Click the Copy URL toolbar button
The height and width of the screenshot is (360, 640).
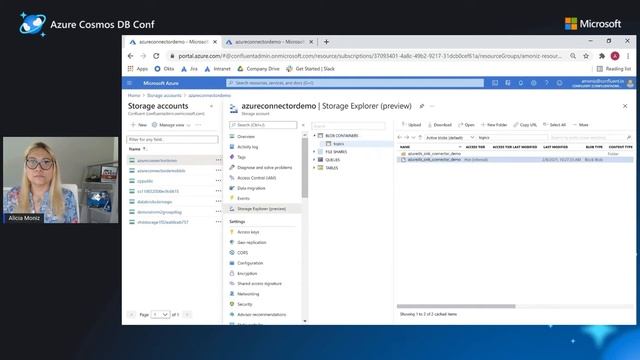(525, 124)
